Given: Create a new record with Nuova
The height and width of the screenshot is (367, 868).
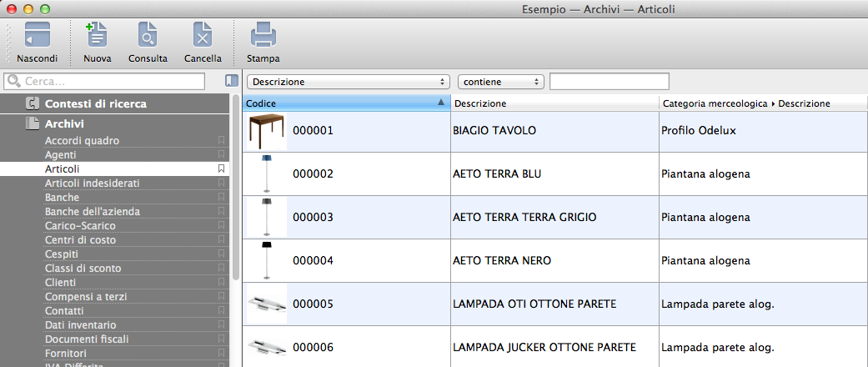Looking at the screenshot, I should pos(98,36).
